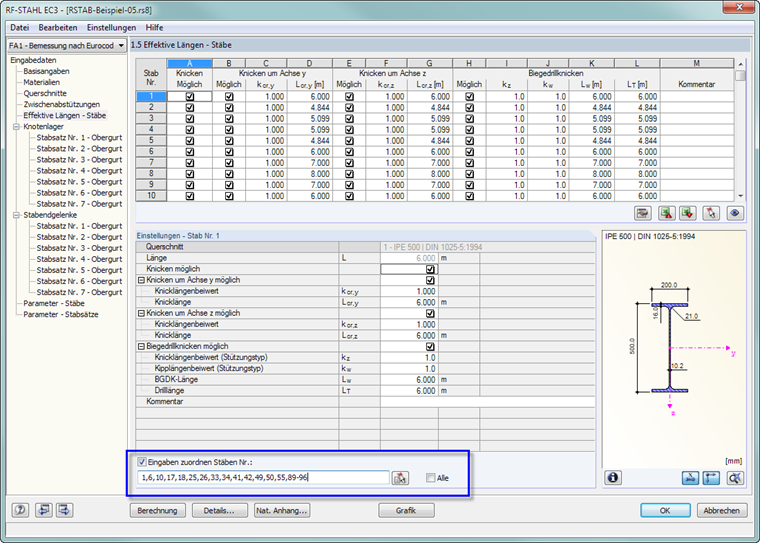This screenshot has height=543, width=760.
Task: Click the eye view-mode icon under table
Action: coord(735,213)
